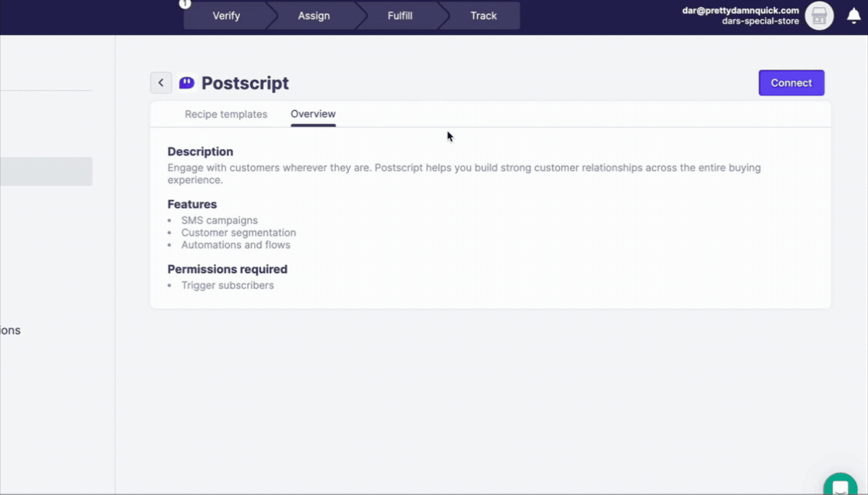This screenshot has width=868, height=495.
Task: Switch to the Recipe templates tab
Action: [x=226, y=114]
